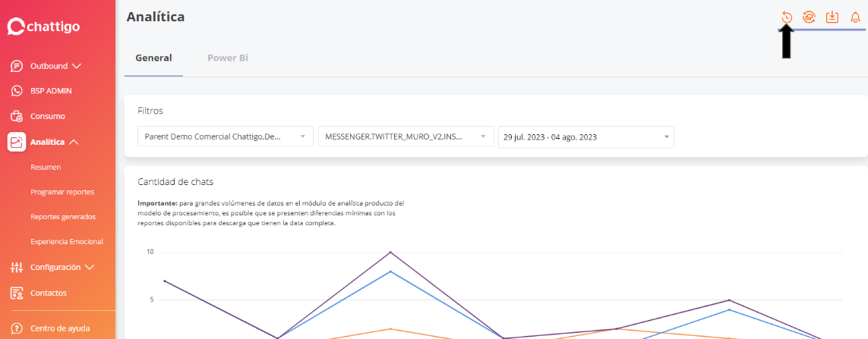868x339 pixels.
Task: Click the BSP ADMIN WhatsApp icon
Action: pos(17,91)
